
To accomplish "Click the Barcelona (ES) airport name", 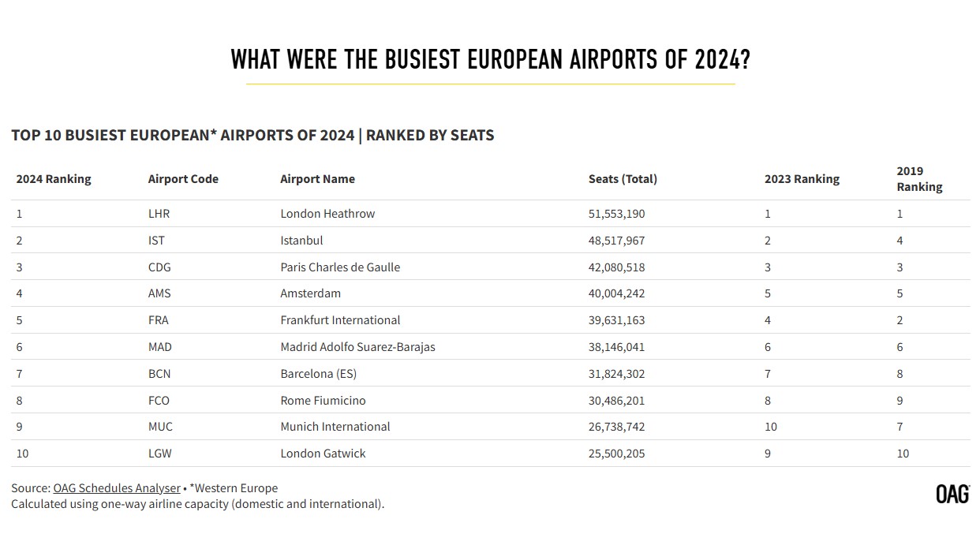I will click(318, 374).
